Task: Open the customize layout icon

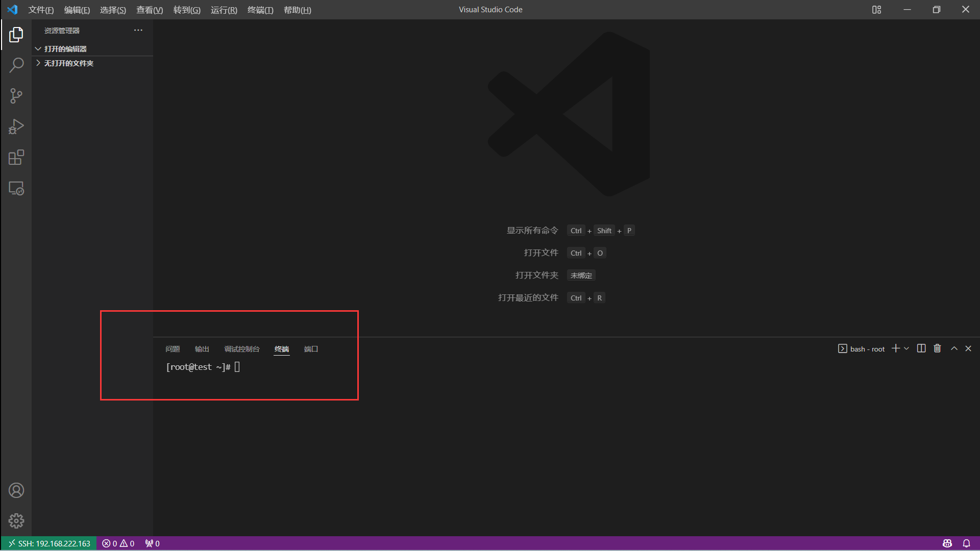Action: click(x=876, y=10)
